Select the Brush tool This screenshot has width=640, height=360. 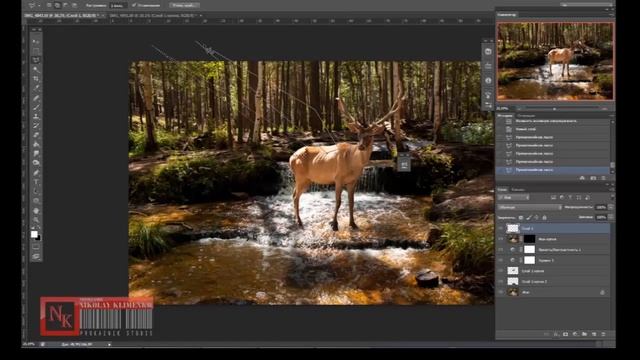(36, 107)
